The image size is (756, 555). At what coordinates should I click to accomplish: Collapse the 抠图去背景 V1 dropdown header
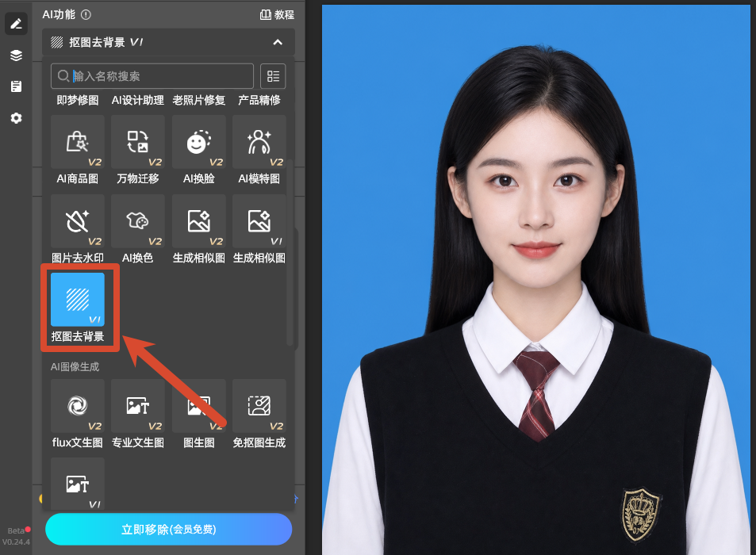coord(168,42)
